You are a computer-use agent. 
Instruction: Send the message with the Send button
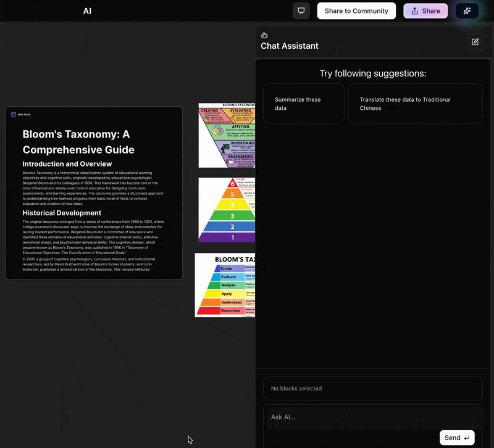[x=457, y=438]
